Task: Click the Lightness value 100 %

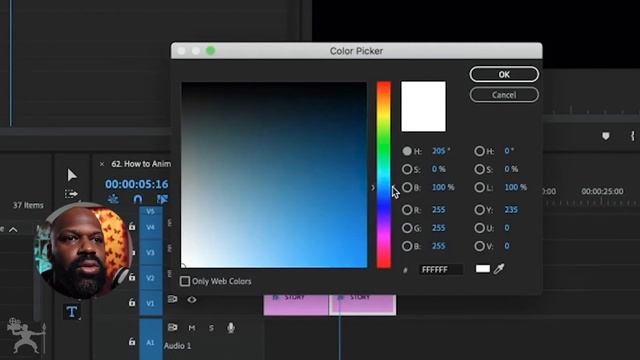Action: click(x=516, y=187)
